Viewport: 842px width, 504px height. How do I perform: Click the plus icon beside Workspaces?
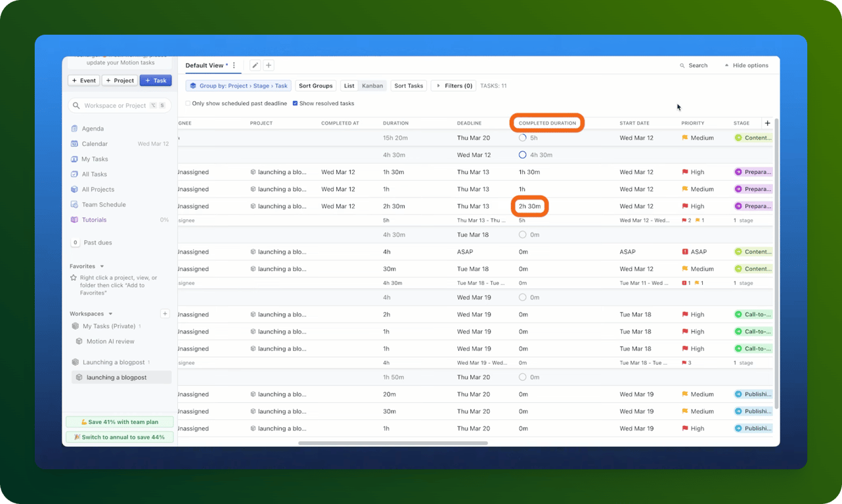coord(165,314)
